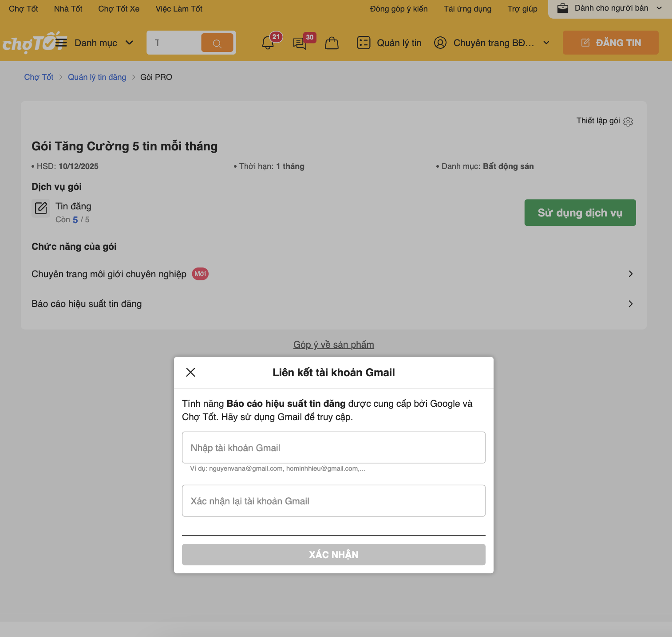672x637 pixels.
Task: Click the shopping bag icon
Action: point(332,43)
